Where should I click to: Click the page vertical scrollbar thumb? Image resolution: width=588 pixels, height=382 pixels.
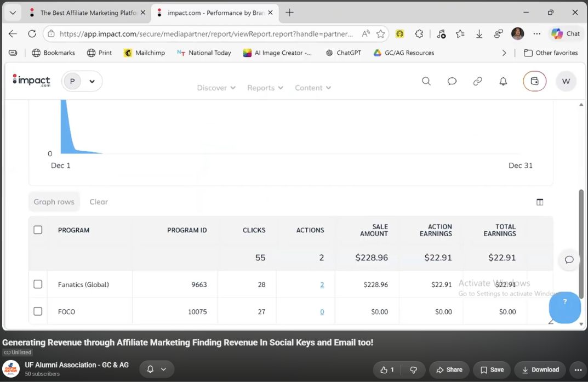pyautogui.click(x=581, y=244)
